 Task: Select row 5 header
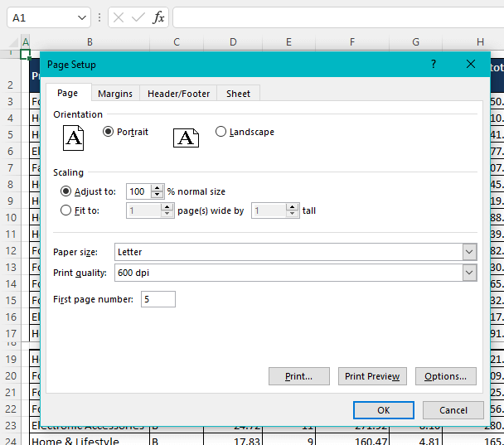tap(10, 134)
